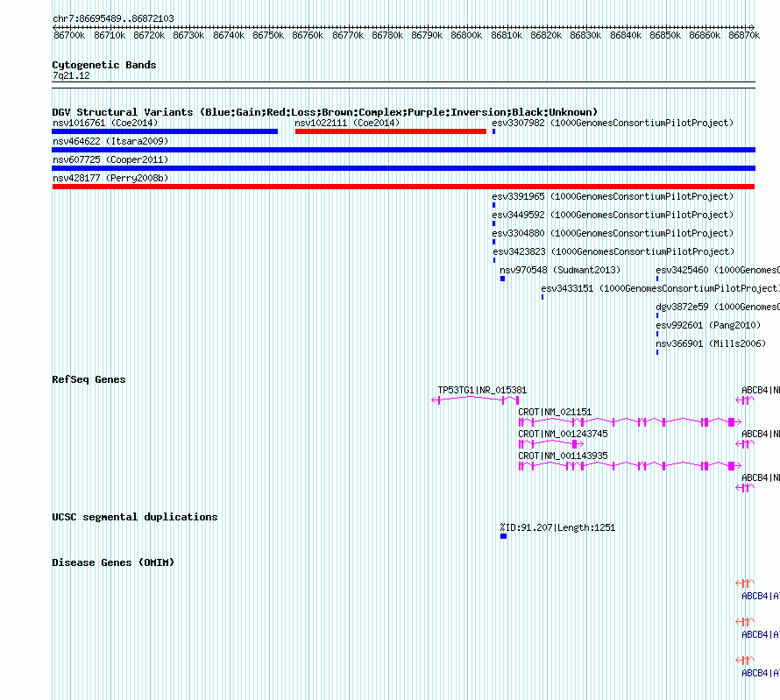Click the CROT NM_021151 gene model glyph
Screen dimensions: 780x700
(630, 422)
